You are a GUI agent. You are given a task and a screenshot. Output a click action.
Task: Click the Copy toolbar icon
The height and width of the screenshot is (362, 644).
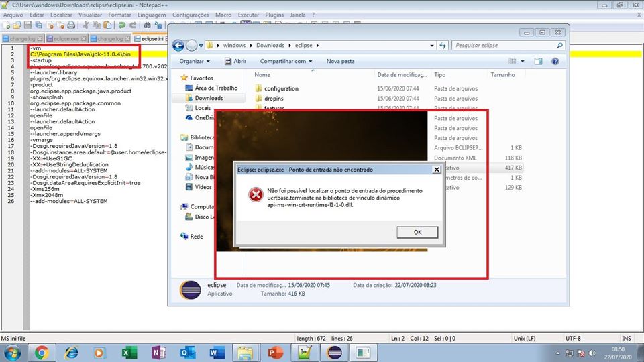pyautogui.click(x=97, y=25)
